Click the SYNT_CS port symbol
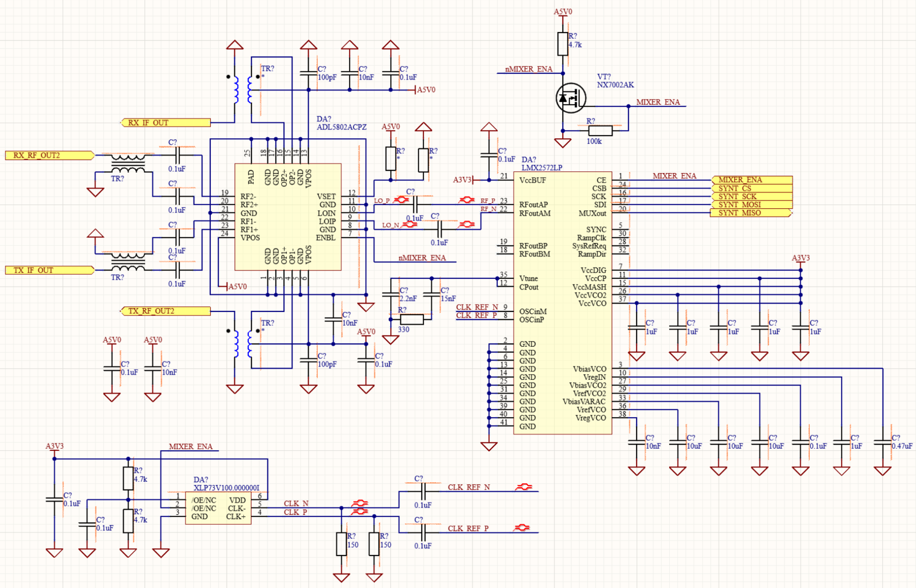The image size is (916, 588). [x=751, y=188]
